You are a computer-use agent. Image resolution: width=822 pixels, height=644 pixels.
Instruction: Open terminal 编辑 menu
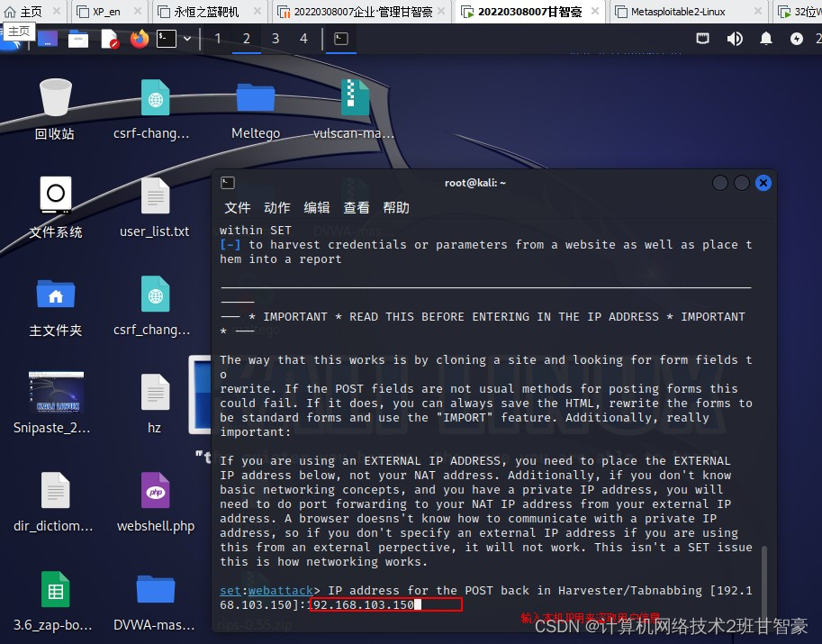(317, 208)
